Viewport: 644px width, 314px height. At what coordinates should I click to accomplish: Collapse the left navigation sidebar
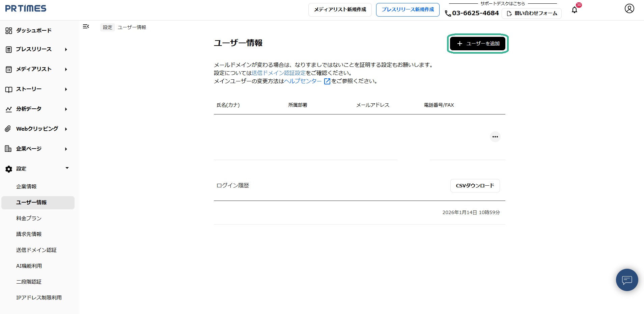(x=86, y=26)
